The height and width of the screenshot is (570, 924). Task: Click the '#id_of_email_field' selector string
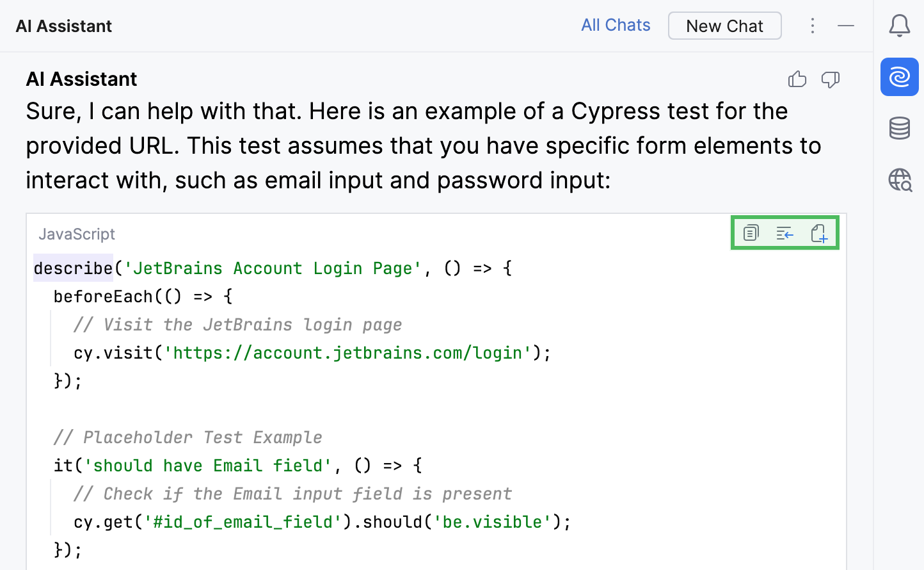tap(243, 522)
